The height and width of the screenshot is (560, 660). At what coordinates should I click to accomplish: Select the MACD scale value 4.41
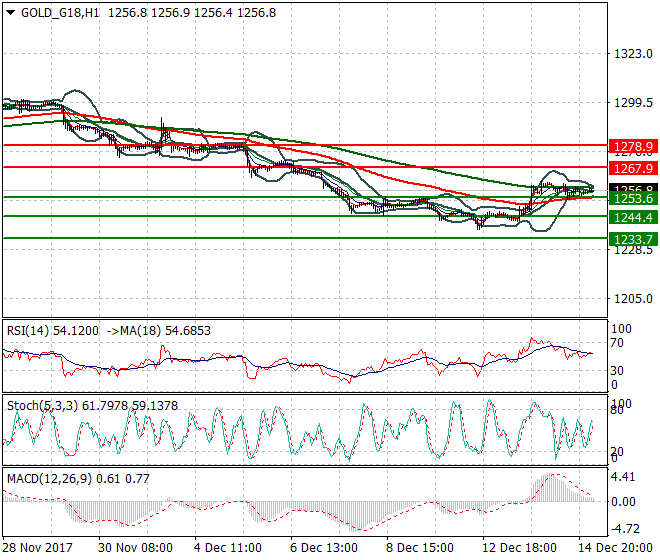pos(623,477)
